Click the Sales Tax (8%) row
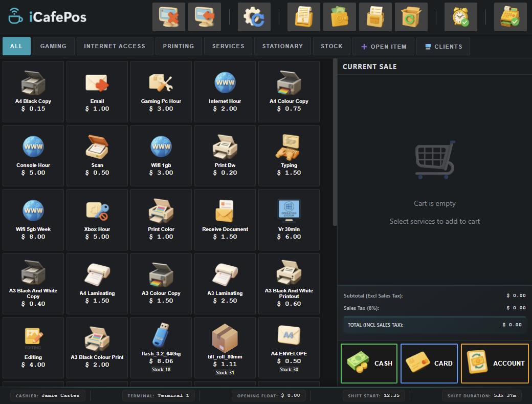 (435, 308)
